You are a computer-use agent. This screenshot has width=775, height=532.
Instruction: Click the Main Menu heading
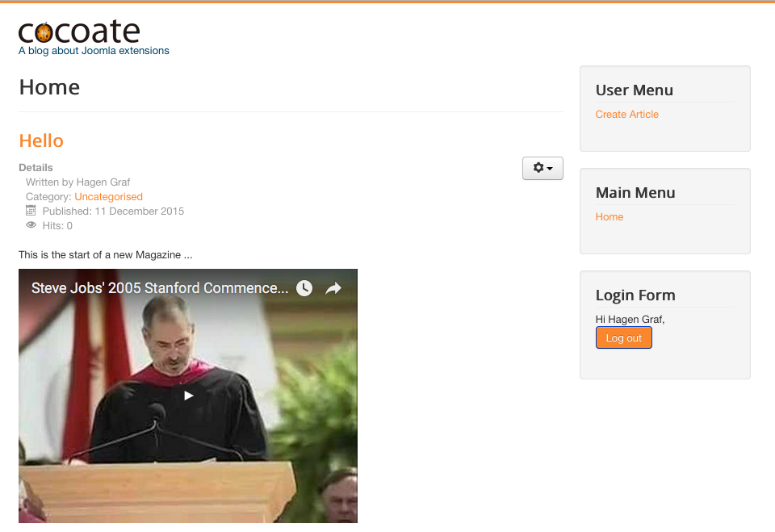(635, 192)
